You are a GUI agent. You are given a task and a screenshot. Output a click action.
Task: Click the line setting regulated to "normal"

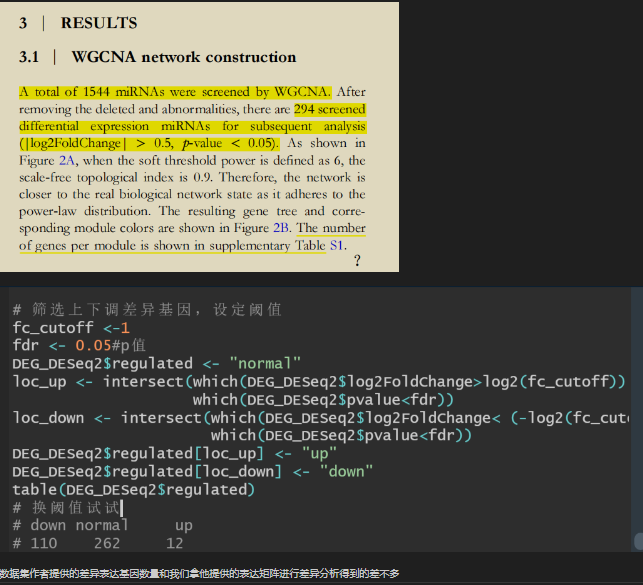156,364
